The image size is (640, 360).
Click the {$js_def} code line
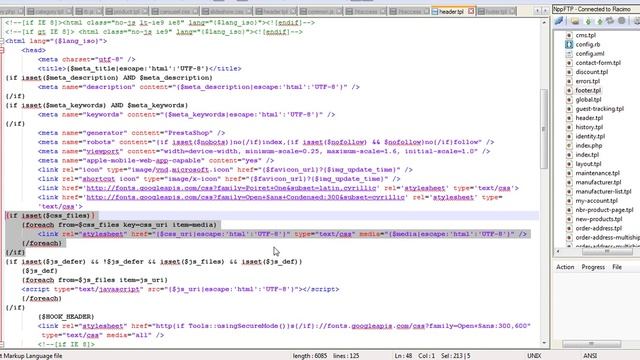point(40,271)
